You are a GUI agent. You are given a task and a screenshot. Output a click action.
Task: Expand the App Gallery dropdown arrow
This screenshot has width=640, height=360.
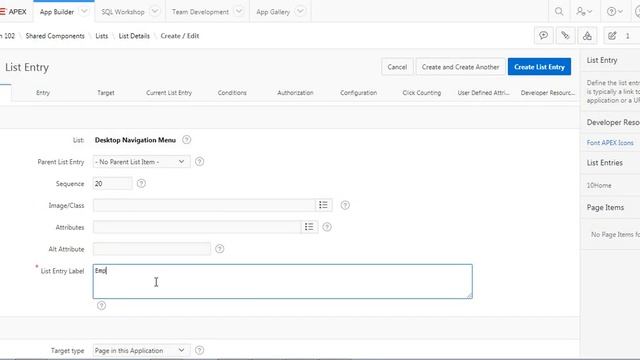[x=300, y=11]
